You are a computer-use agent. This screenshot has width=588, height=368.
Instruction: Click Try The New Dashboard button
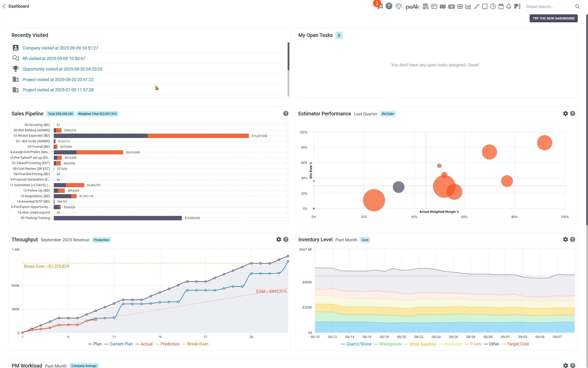tap(553, 18)
